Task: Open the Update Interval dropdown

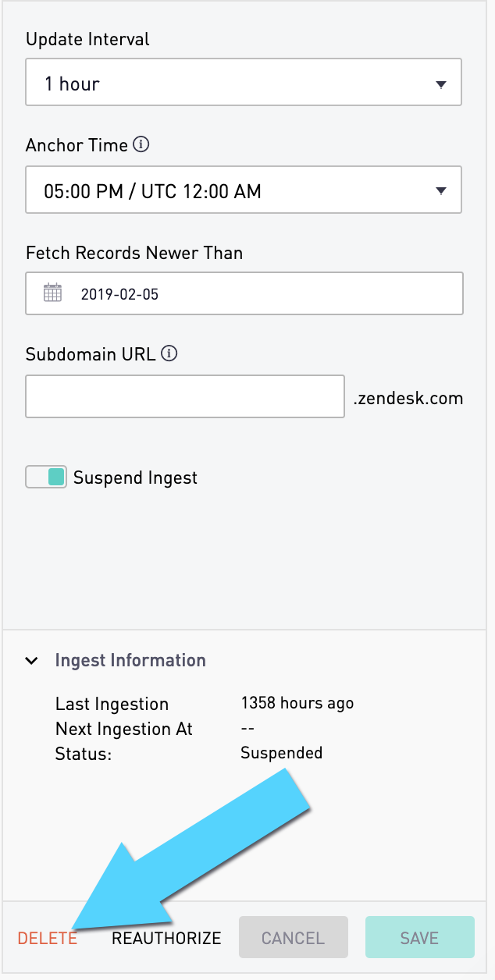Action: [x=244, y=83]
